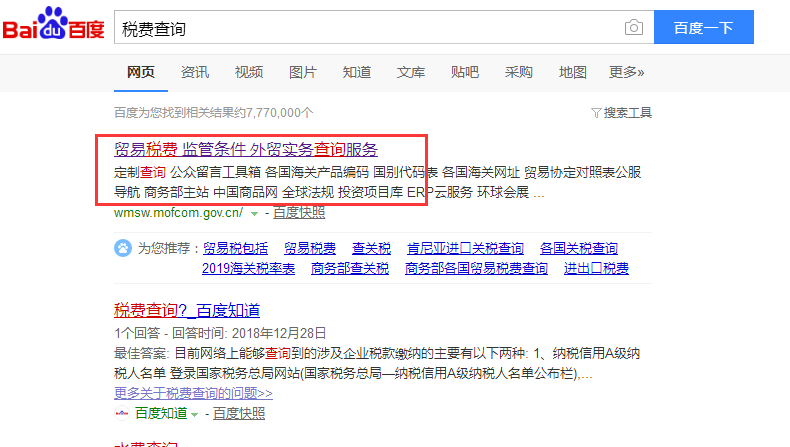Click the wmsw.mofcom.gov.cn URL

(179, 213)
